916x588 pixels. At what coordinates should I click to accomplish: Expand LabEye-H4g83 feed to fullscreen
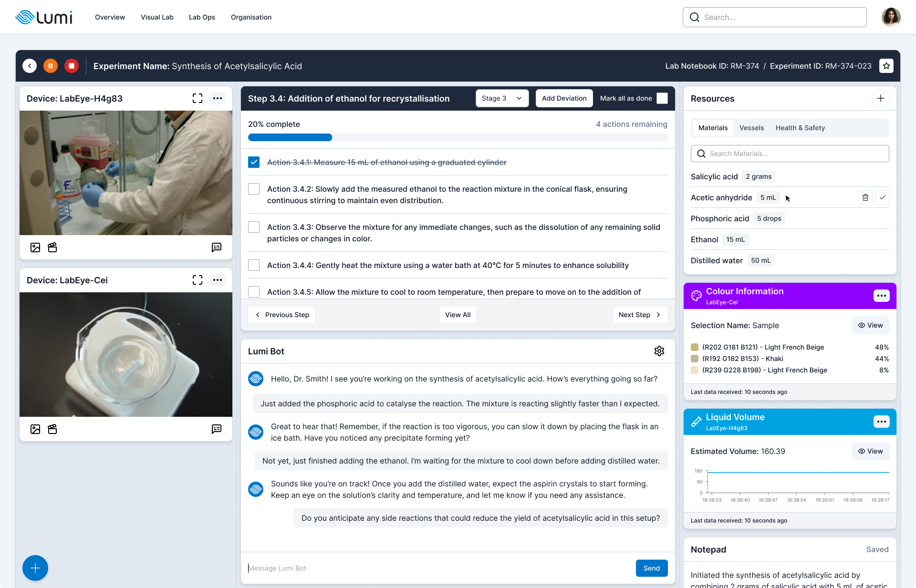(x=197, y=98)
